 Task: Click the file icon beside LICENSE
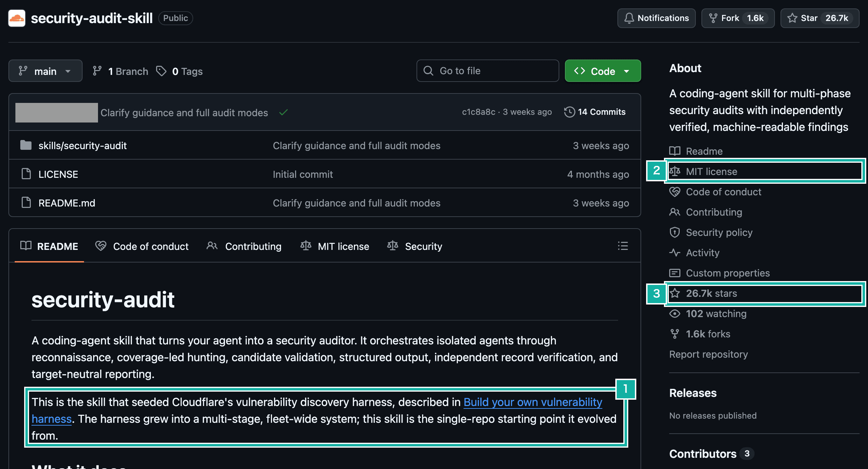click(26, 174)
